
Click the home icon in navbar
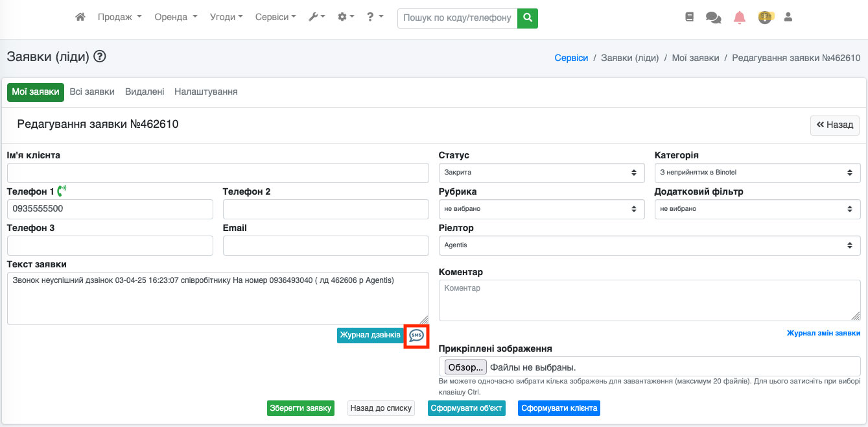pos(80,18)
